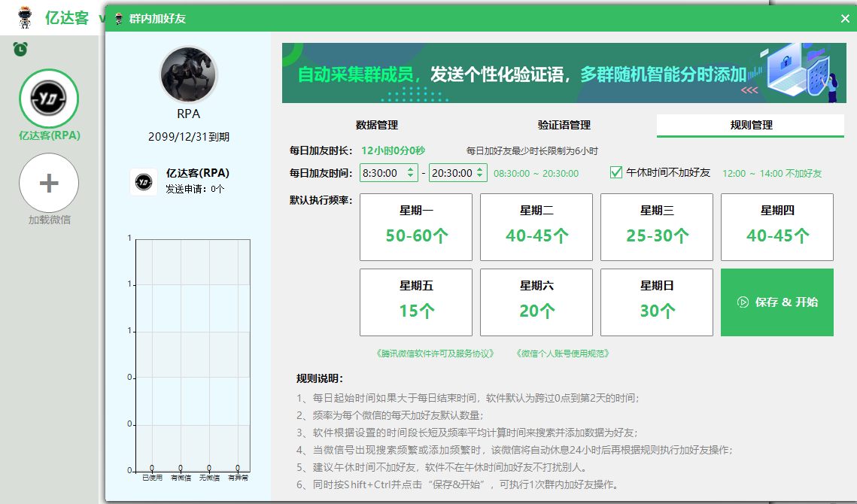
Task: Decrease the 8:30:00 start time with down arrow
Action: point(411,177)
